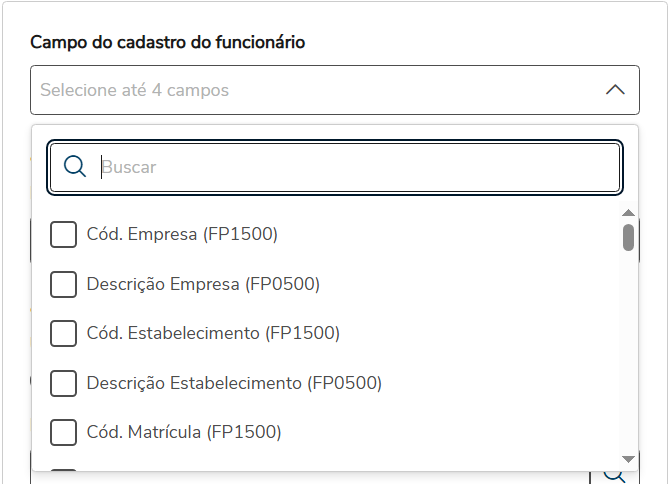The height and width of the screenshot is (484, 672).
Task: Click the magnifier icon in the search box
Action: [x=75, y=167]
